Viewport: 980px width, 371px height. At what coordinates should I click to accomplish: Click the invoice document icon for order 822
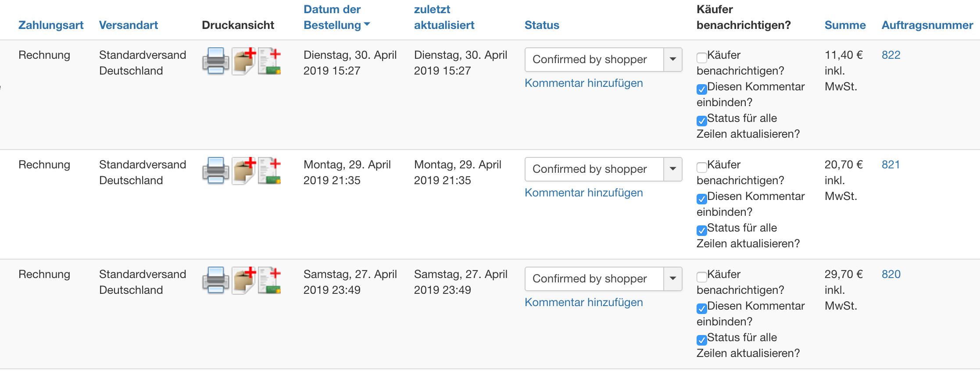269,61
